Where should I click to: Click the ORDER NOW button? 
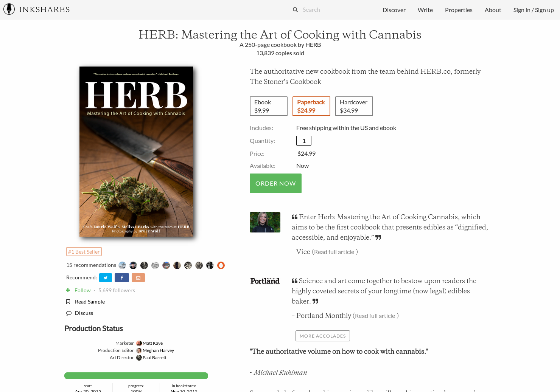tap(275, 183)
